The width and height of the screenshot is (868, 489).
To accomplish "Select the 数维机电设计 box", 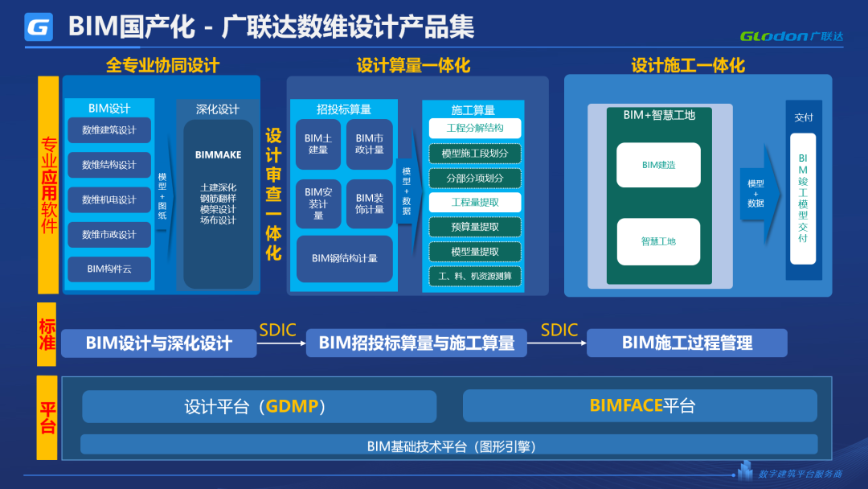I will [109, 200].
